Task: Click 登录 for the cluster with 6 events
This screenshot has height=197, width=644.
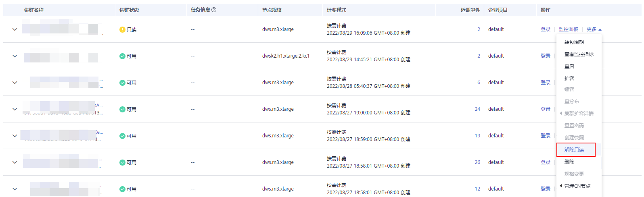Action: tap(545, 83)
